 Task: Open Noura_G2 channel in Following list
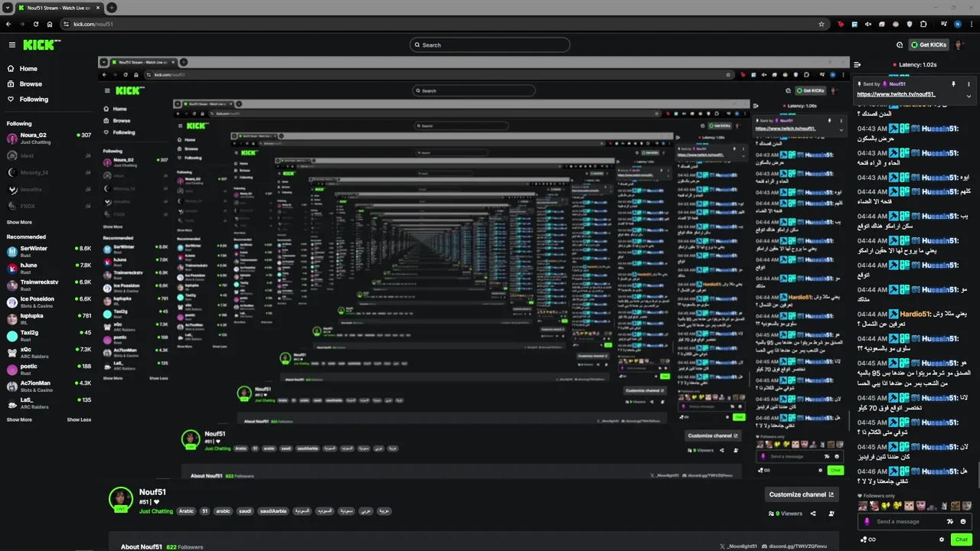pyautogui.click(x=47, y=139)
